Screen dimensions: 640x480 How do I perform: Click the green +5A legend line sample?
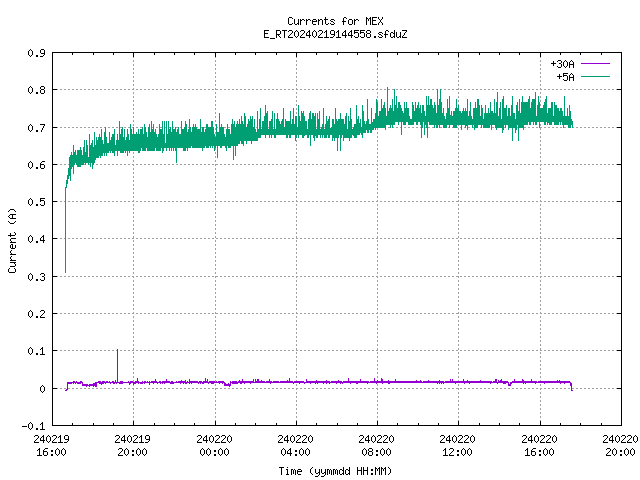595,76
